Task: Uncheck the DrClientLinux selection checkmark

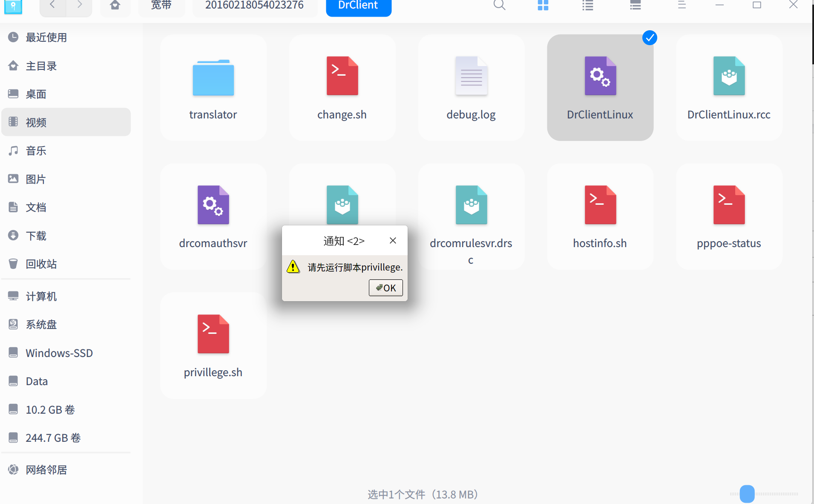Action: tap(650, 38)
